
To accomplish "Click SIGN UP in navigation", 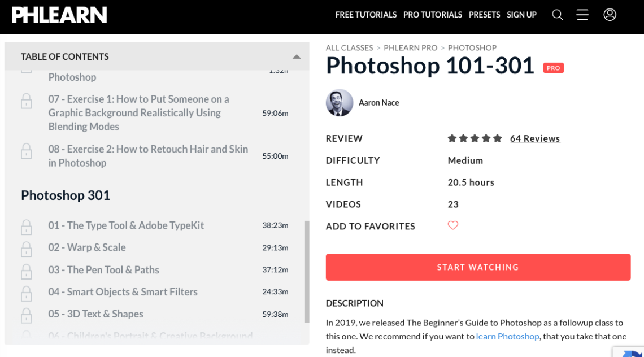I will click(x=521, y=15).
